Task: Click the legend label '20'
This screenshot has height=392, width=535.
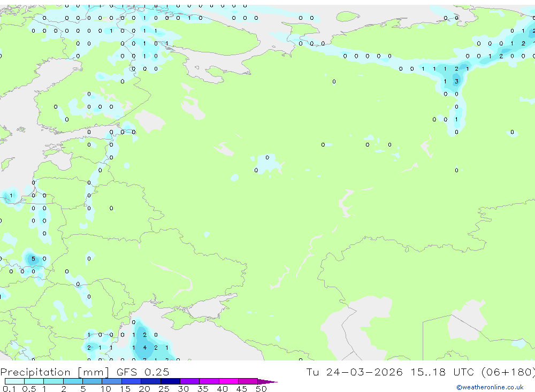Action: (144, 389)
